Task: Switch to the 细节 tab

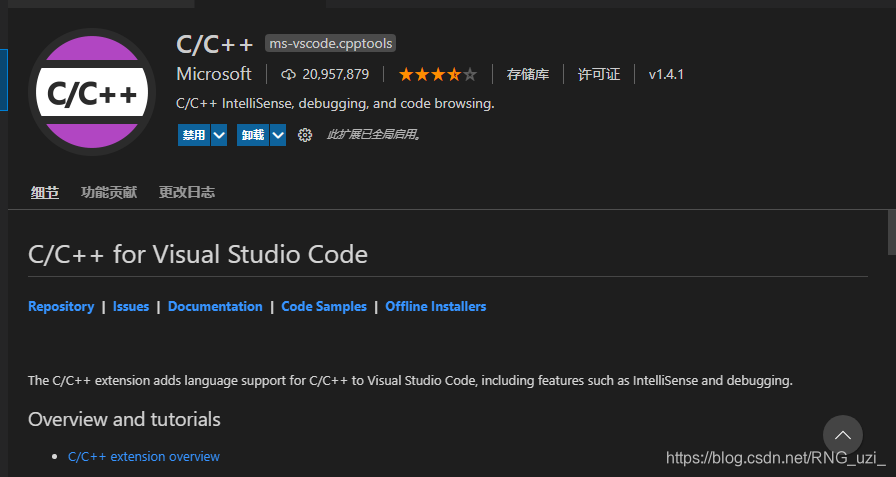Action: click(45, 193)
